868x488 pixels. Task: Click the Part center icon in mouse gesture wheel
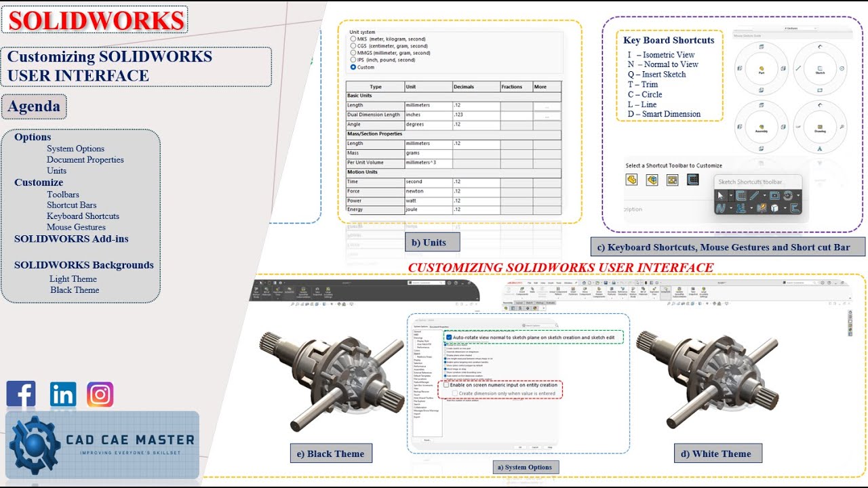[762, 68]
